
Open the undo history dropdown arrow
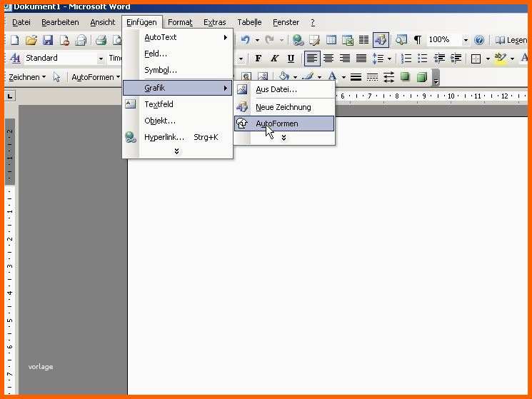(257, 41)
